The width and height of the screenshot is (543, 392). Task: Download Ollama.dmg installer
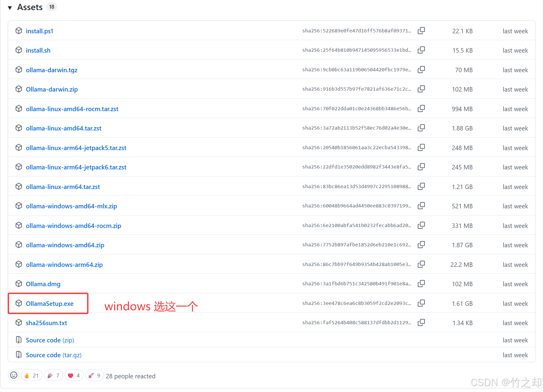pos(43,284)
